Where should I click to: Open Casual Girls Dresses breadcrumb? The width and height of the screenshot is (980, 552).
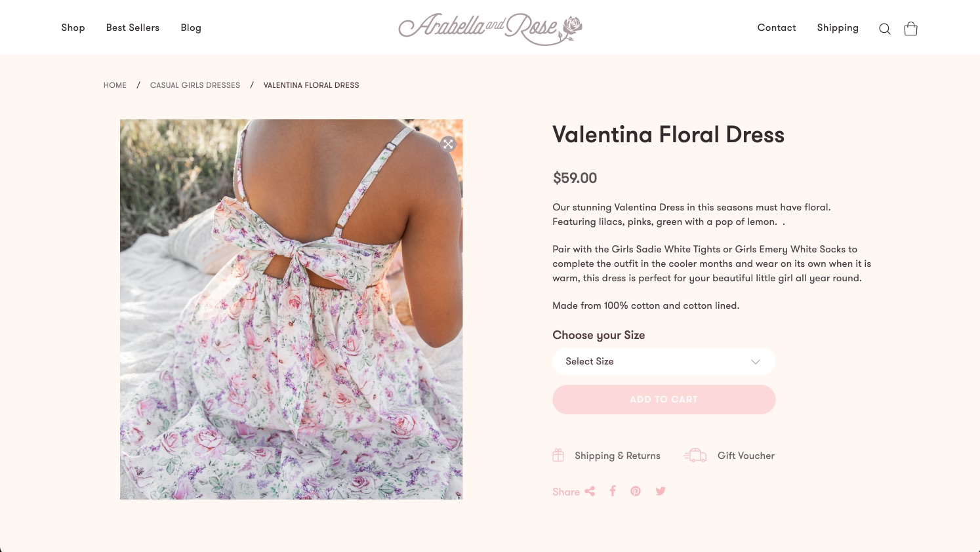tap(195, 85)
